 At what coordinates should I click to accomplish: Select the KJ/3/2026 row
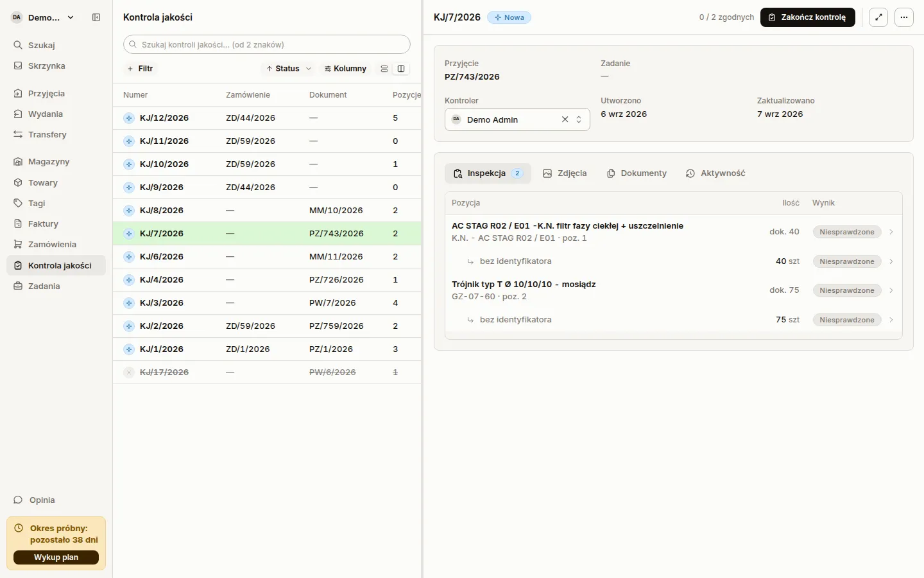pos(267,303)
